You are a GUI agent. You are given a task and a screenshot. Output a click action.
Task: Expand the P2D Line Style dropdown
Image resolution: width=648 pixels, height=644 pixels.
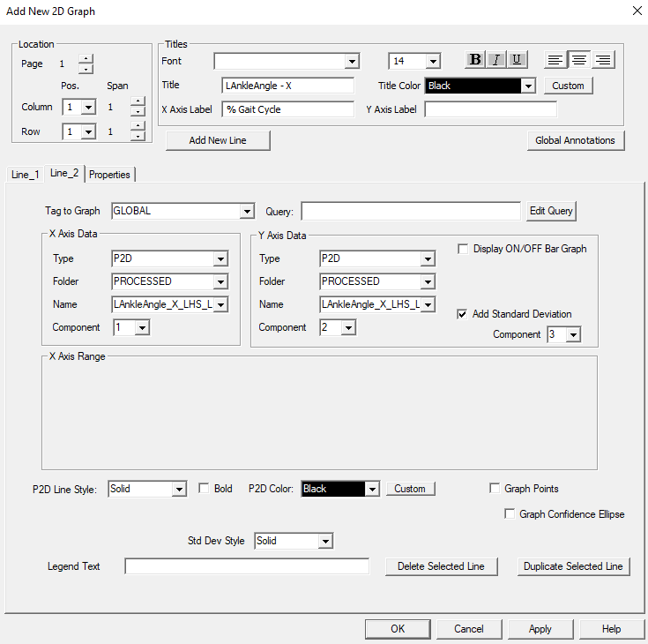point(179,490)
